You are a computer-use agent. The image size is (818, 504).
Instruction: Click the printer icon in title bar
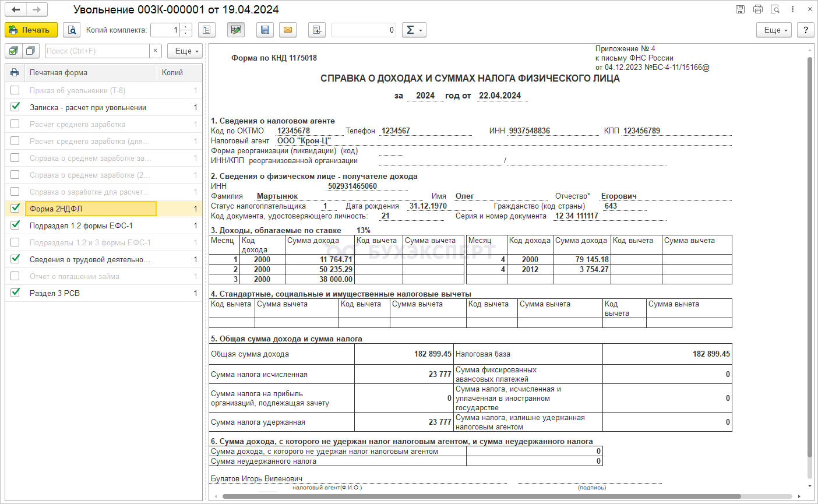point(757,9)
